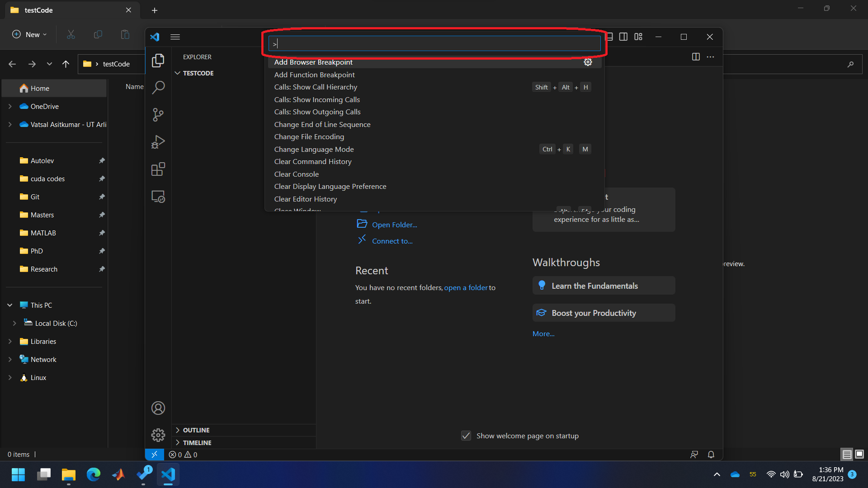The height and width of the screenshot is (488, 868).
Task: Open Source Control view icon
Action: (x=158, y=115)
